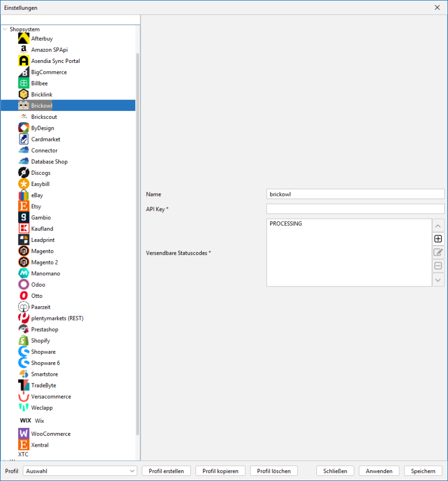Open plentymarkets (REST) settings entry
Viewport: 448px width, 481px height.
[57, 318]
